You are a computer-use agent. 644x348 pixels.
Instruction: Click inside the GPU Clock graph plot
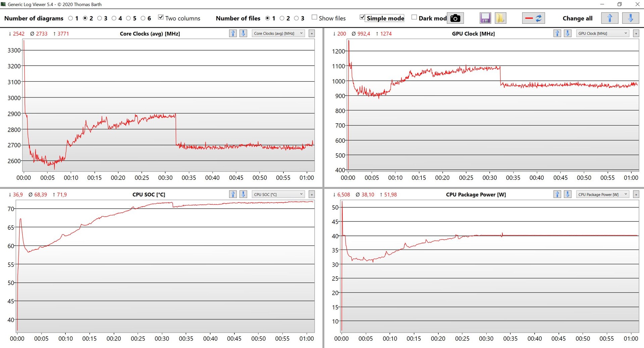tap(493, 105)
